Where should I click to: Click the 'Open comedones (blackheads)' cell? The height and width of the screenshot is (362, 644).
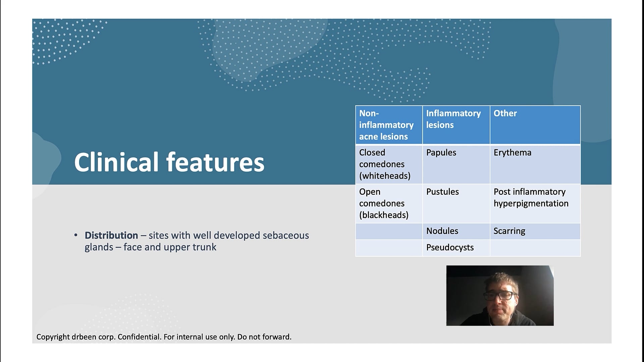coord(389,203)
